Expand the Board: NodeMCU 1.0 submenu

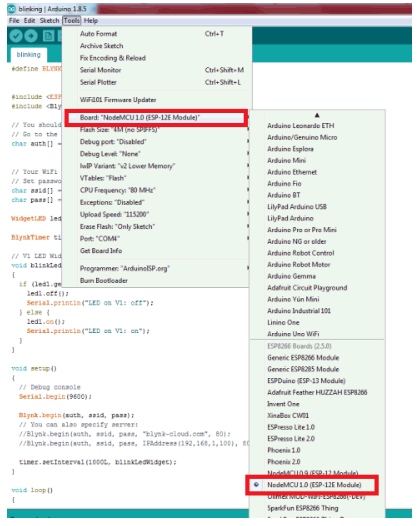click(156, 117)
